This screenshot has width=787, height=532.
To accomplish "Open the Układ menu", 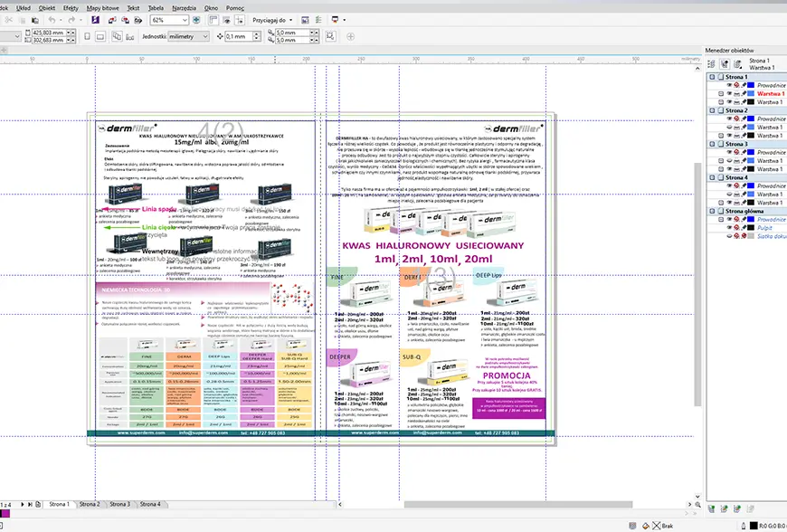I will (24, 8).
